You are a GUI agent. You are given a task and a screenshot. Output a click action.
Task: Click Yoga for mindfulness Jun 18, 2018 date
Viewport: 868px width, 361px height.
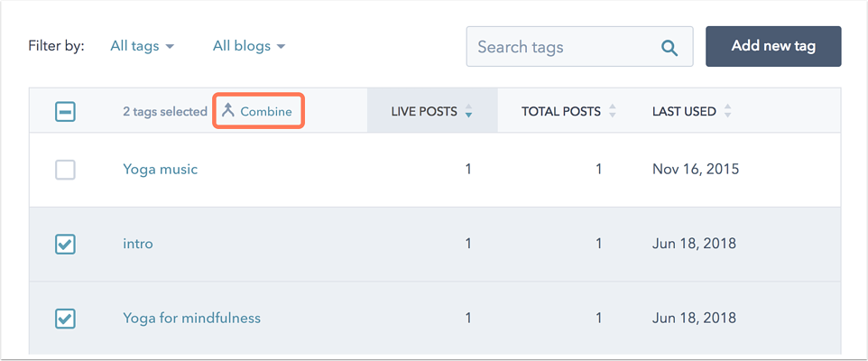click(x=694, y=318)
